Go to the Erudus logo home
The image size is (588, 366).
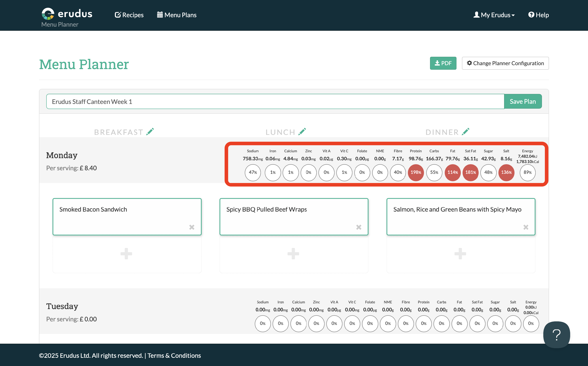67,14
